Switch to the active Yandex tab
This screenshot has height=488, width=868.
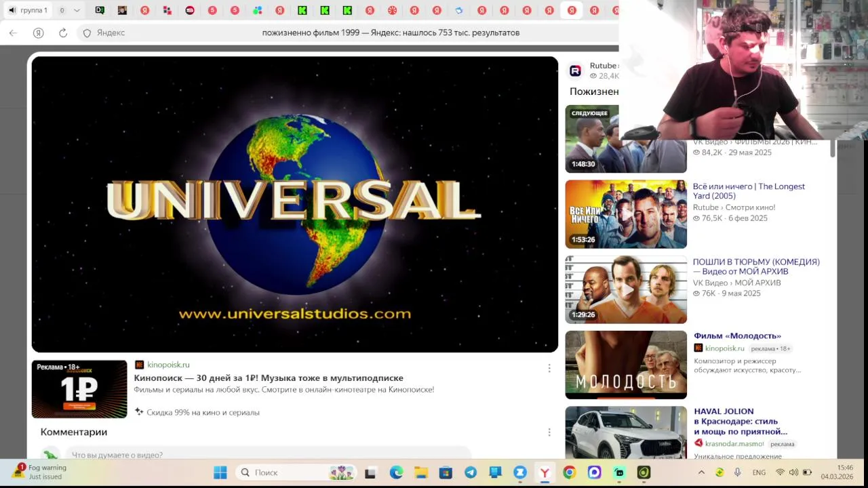pyautogui.click(x=572, y=10)
